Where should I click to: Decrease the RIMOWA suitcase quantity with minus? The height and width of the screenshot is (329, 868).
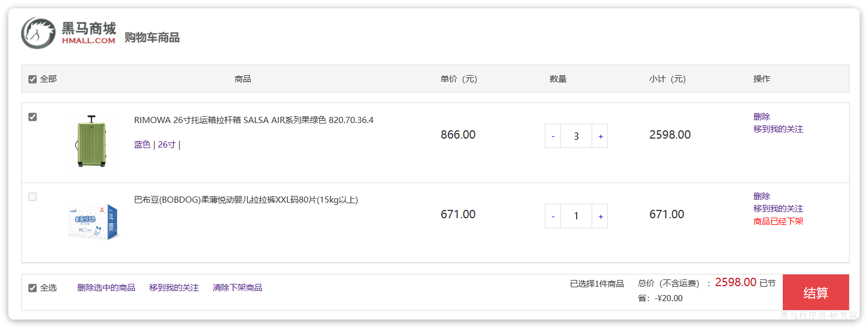(553, 136)
